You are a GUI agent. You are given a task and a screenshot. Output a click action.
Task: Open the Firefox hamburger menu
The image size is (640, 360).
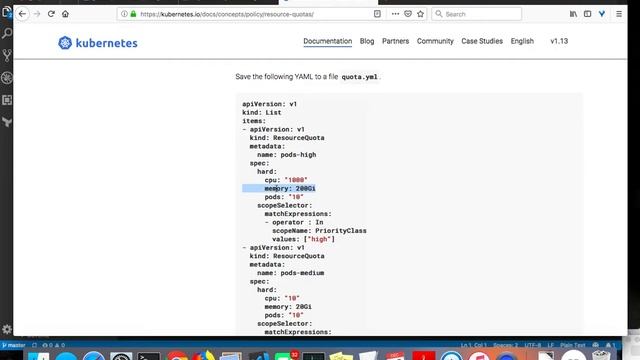tap(619, 14)
